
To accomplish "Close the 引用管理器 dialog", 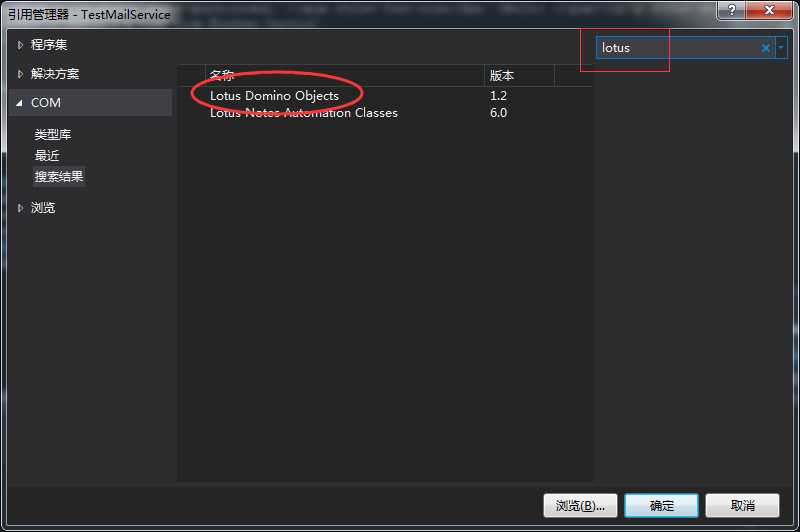I will [769, 10].
